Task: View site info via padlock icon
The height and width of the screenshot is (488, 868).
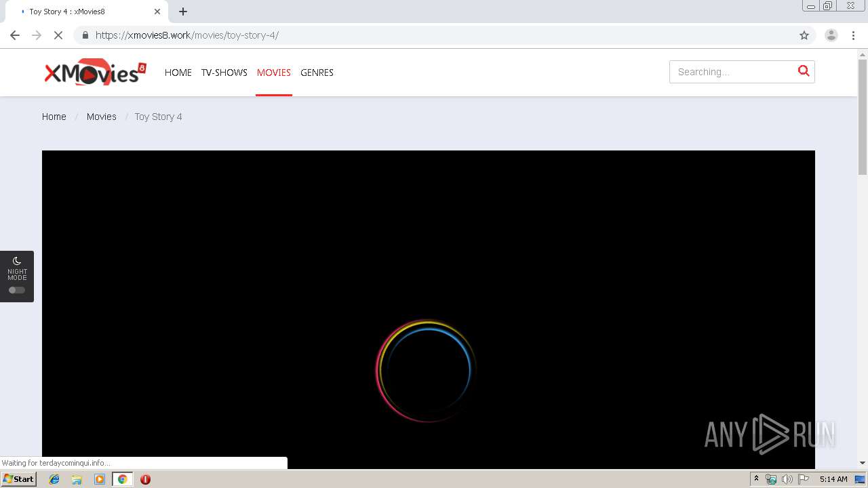Action: point(85,35)
